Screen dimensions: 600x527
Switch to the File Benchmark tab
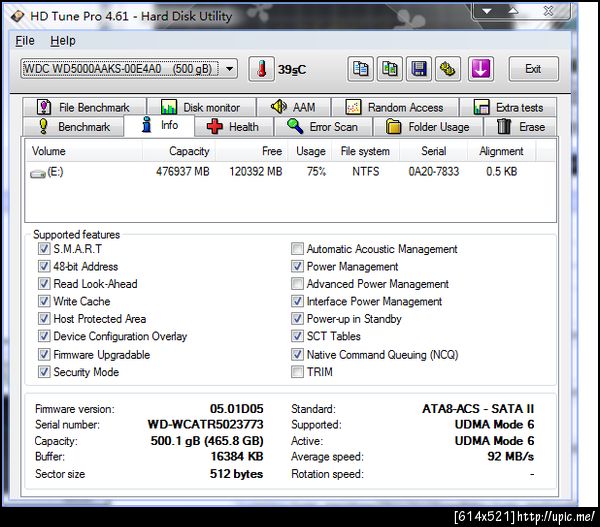[x=84, y=107]
